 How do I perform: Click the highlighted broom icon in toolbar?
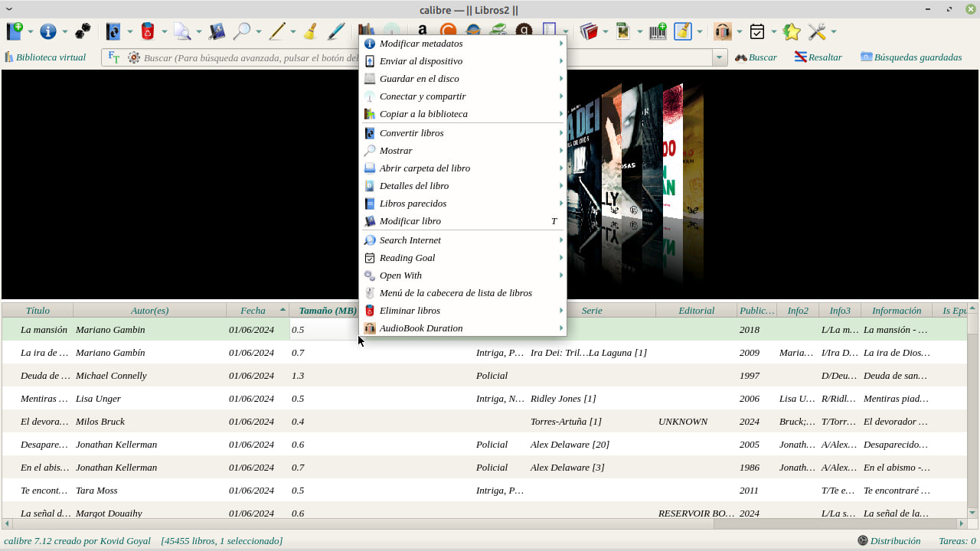point(683,31)
